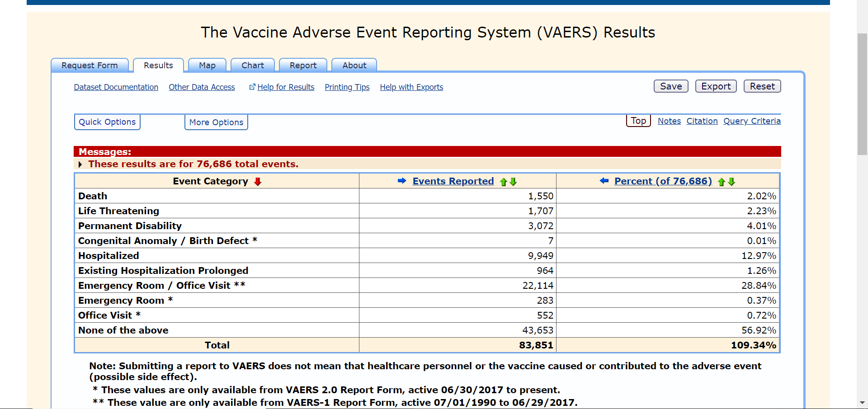The height and width of the screenshot is (409, 868).
Task: Click the page vertical scrollbar thumb
Action: point(862,94)
